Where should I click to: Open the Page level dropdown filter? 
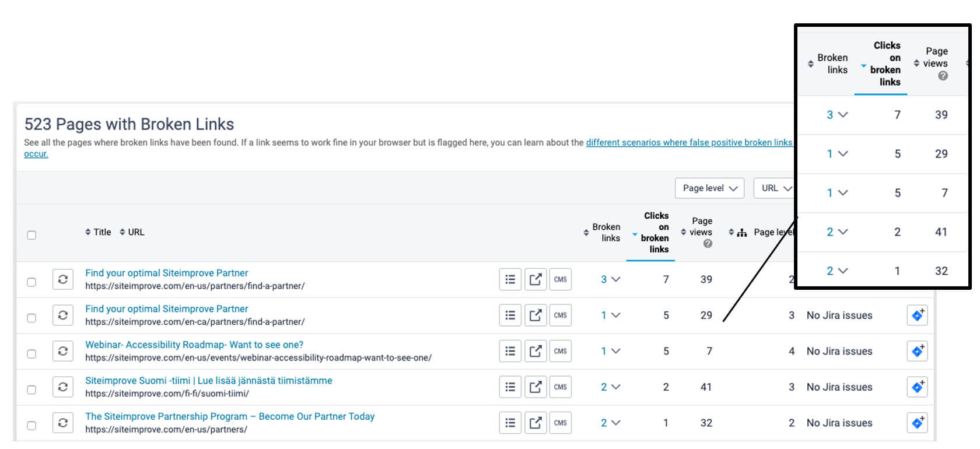point(709,188)
